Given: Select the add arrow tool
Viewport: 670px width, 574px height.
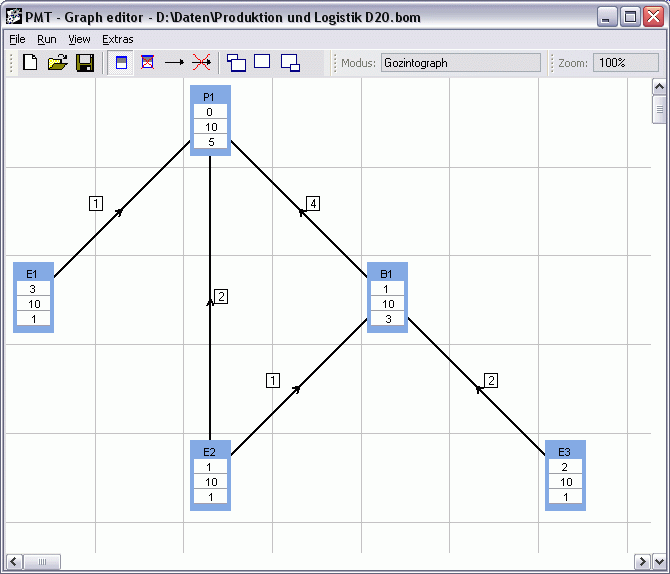Looking at the screenshot, I should click(x=175, y=63).
